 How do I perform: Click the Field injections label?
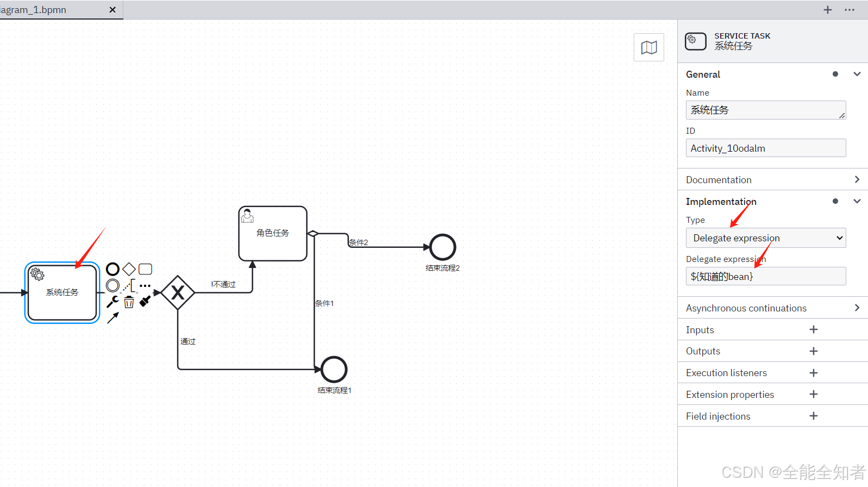point(718,416)
